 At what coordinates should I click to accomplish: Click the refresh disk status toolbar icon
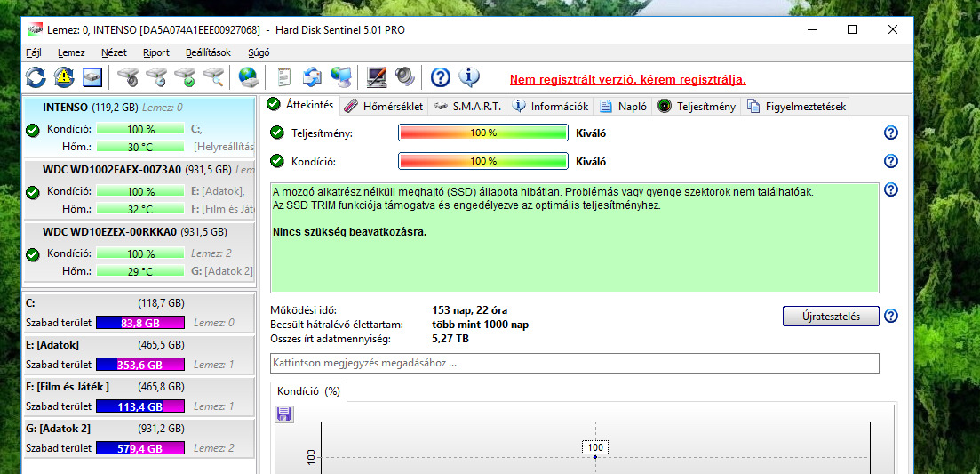pyautogui.click(x=36, y=77)
